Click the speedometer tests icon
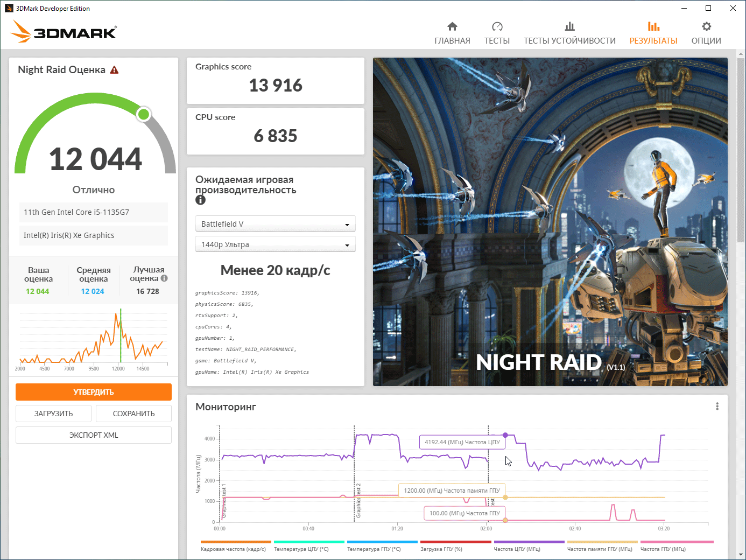 tap(497, 26)
